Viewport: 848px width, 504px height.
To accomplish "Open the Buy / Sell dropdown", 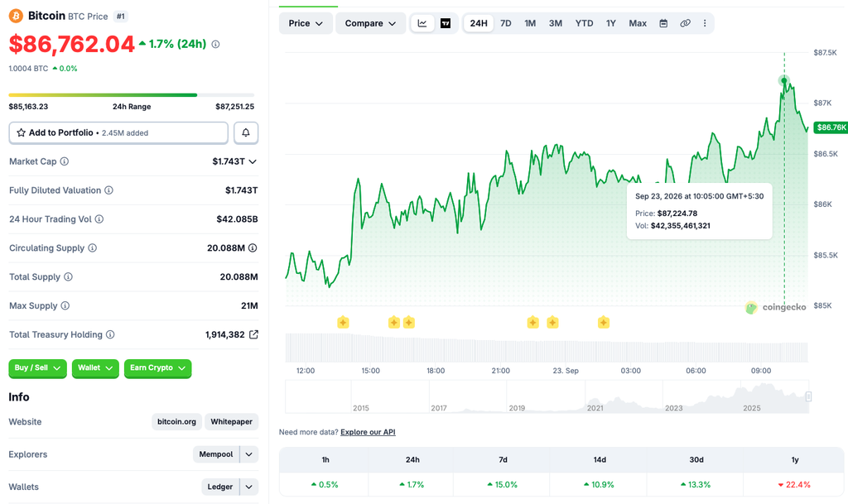I will [38, 368].
